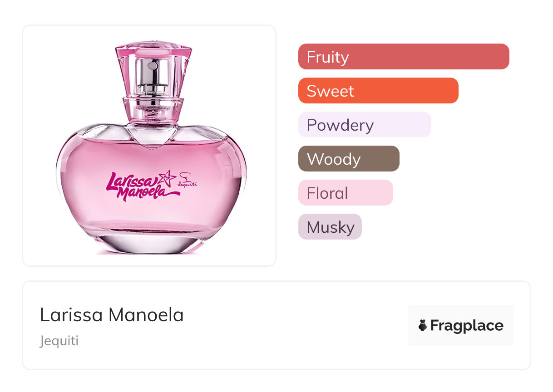This screenshot has width=553, height=392.
Task: Select the Fruity accord bar
Action: tap(403, 57)
